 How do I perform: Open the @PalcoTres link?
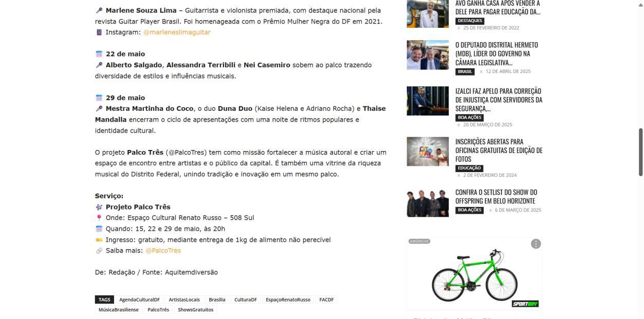(163, 251)
